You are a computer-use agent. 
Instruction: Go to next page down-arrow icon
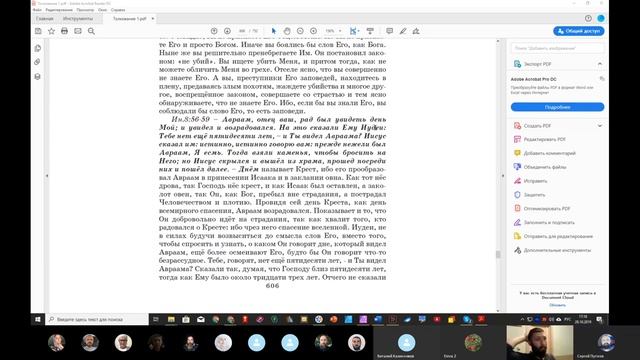click(x=227, y=31)
